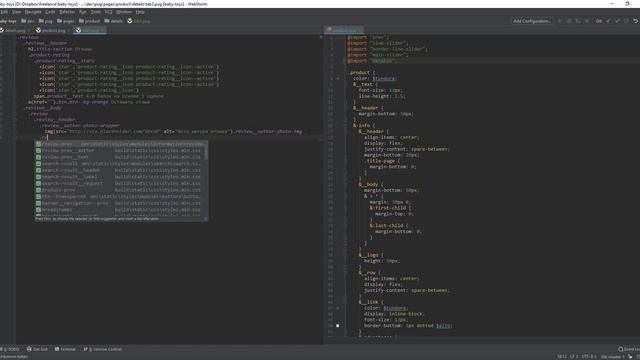Image resolution: width=640 pixels, height=360 pixels.
Task: Select the scss file tab in right editor
Action: (x=343, y=30)
